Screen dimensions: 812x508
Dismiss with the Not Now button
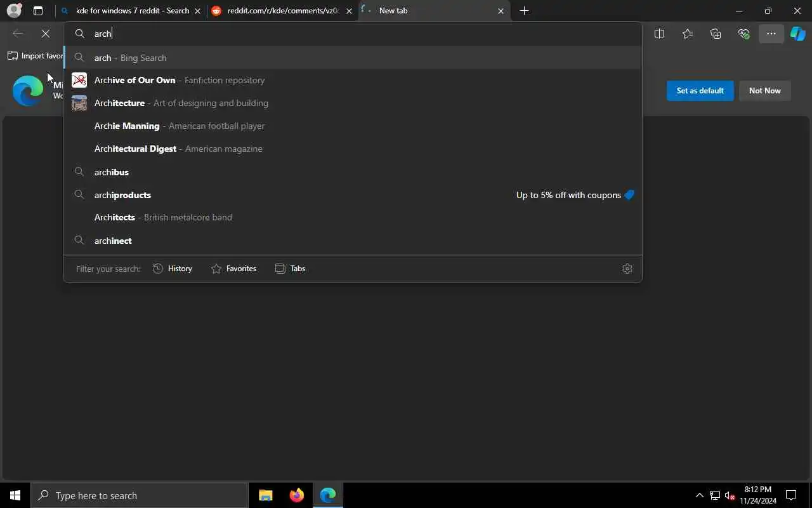pos(765,91)
